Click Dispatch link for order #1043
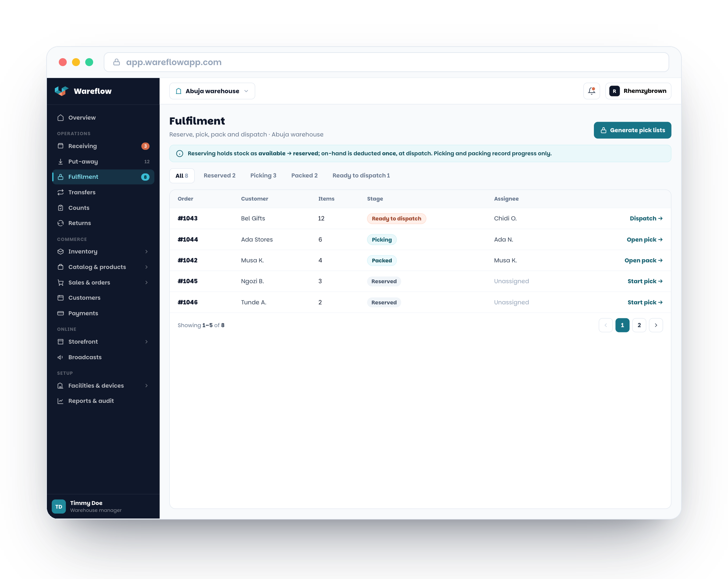Image resolution: width=728 pixels, height=579 pixels. (x=646, y=218)
